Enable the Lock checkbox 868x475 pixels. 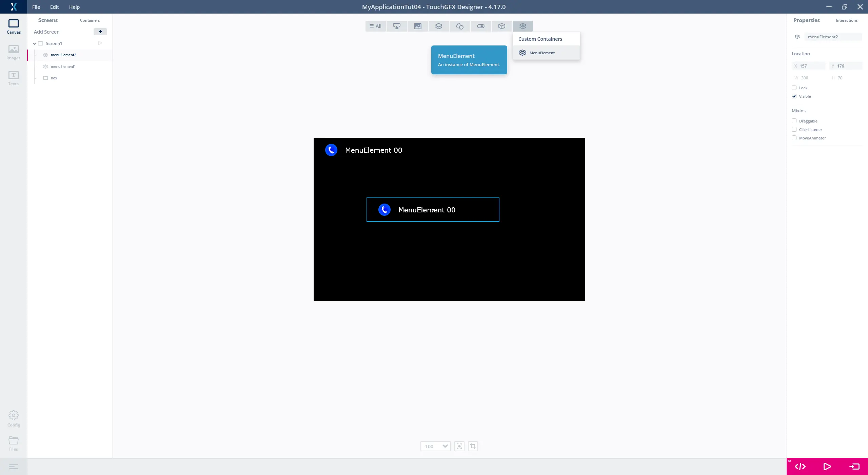tap(794, 88)
